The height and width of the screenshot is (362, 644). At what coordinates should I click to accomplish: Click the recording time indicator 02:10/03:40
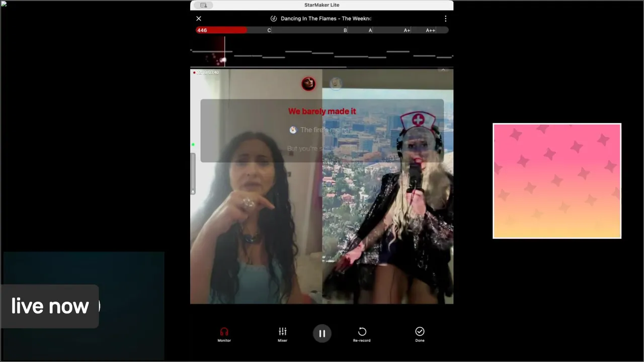click(x=207, y=72)
